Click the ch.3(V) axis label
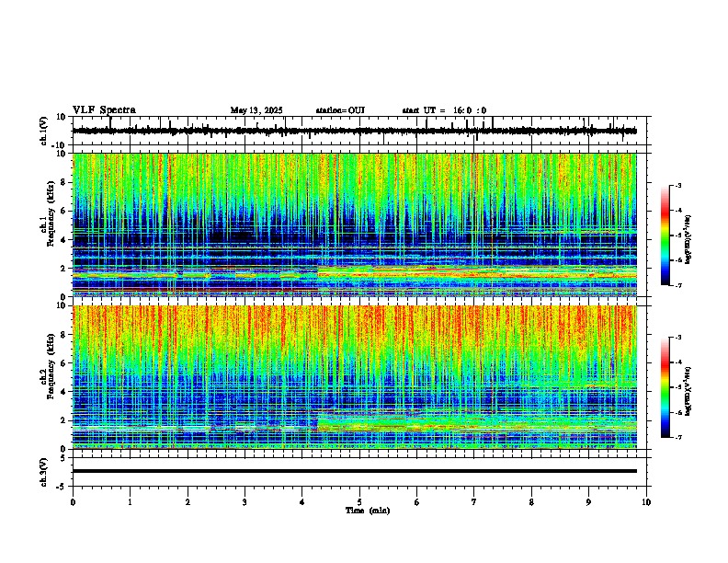Screen dimensions: 728x563 [44, 472]
